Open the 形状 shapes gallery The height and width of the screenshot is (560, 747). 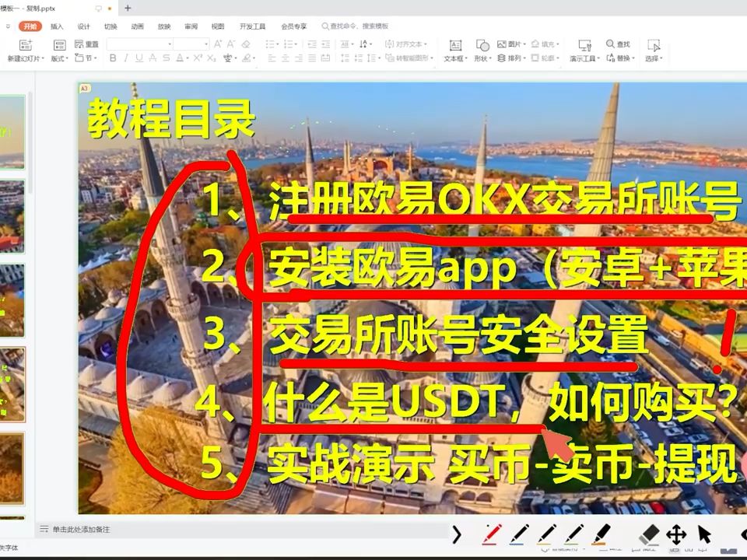(x=482, y=51)
